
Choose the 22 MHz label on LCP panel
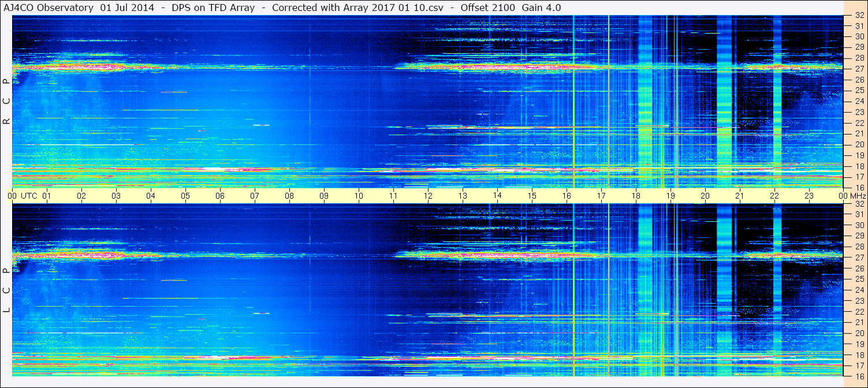click(x=859, y=312)
